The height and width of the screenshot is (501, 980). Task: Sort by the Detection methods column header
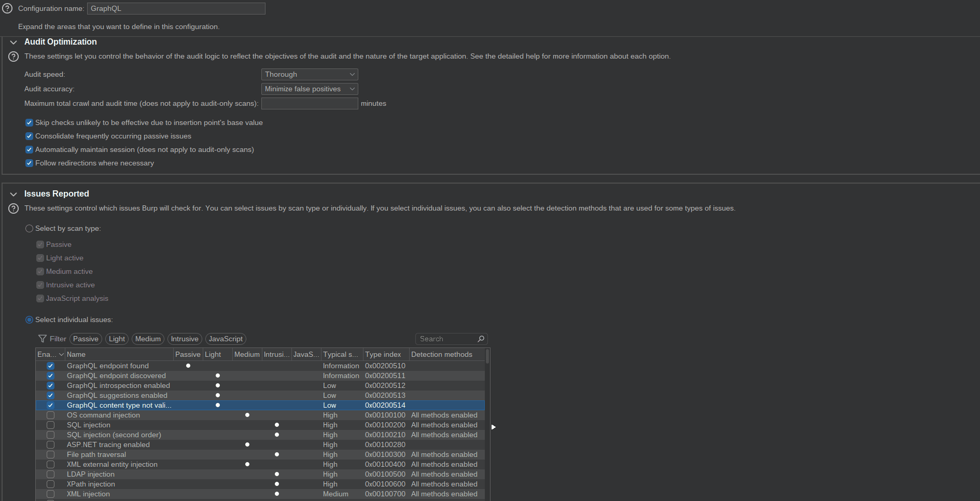[x=447, y=355]
